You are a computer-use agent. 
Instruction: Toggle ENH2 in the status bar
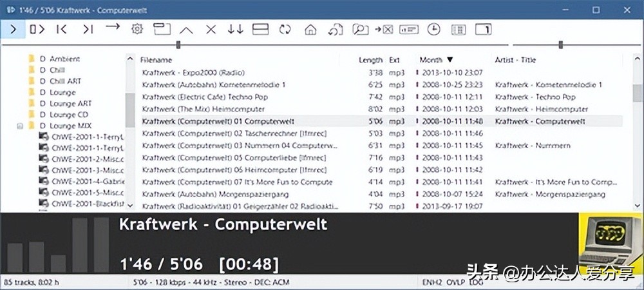[x=432, y=283]
